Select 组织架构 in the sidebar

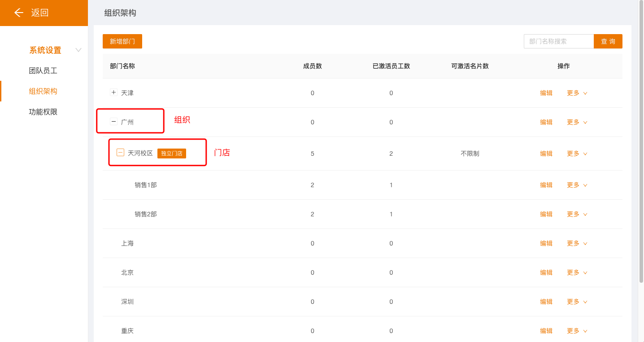coord(43,91)
